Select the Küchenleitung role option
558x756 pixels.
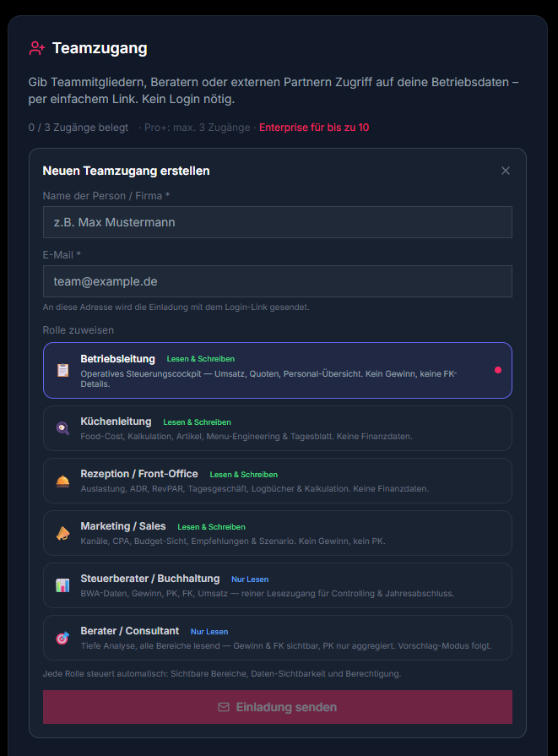[x=278, y=428]
